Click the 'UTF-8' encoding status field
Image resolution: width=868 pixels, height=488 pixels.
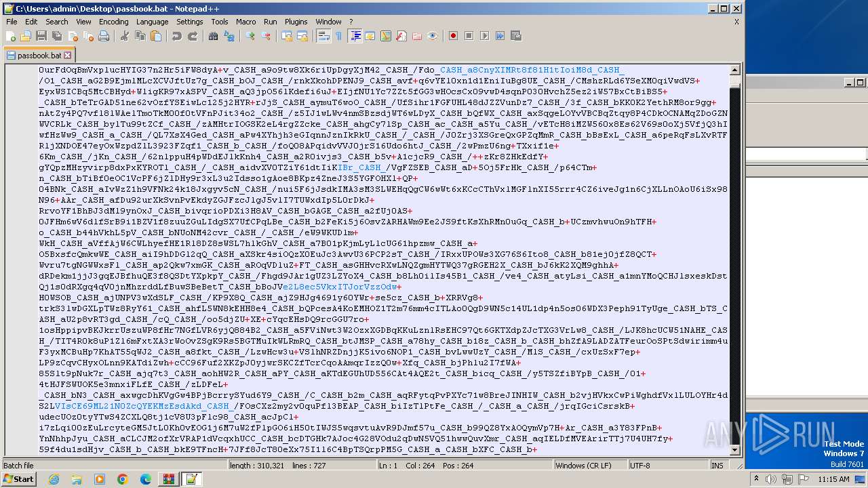(640, 466)
